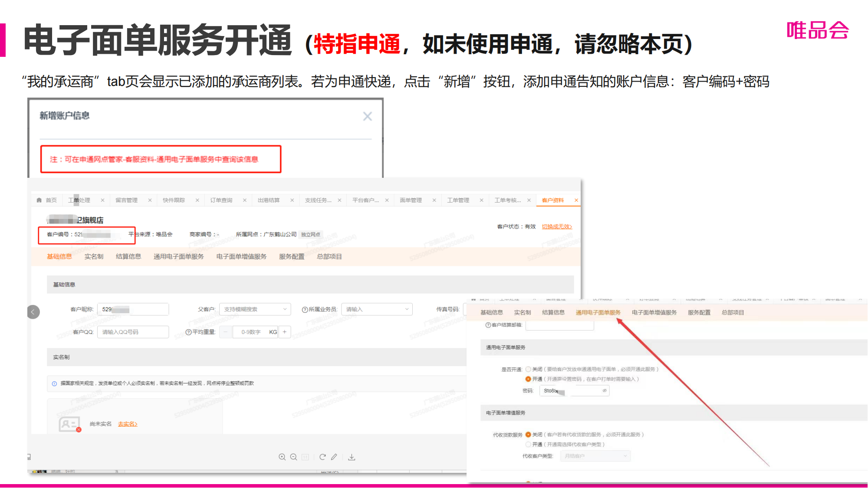The height and width of the screenshot is (488, 868).
Task: Select 关闭 radio for 代收货款服务
Action: pos(528,434)
